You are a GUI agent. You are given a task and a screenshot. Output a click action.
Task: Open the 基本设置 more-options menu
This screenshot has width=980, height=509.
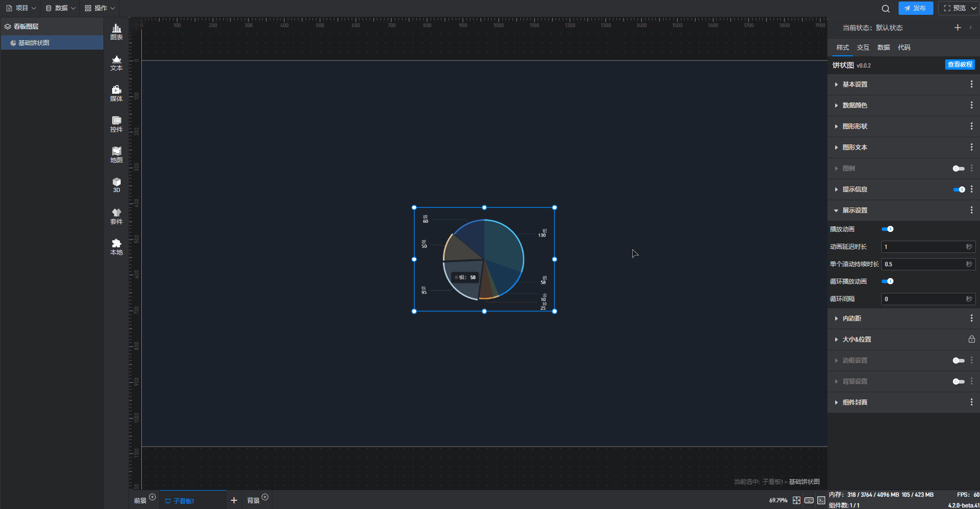pos(971,84)
